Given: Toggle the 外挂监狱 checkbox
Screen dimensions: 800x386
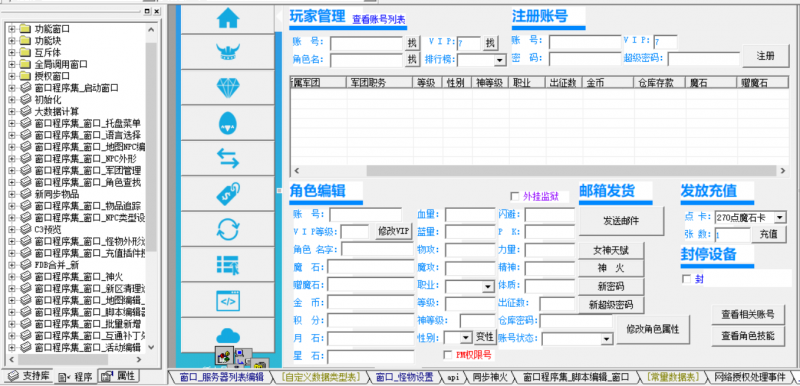Looking at the screenshot, I should 515,196.
